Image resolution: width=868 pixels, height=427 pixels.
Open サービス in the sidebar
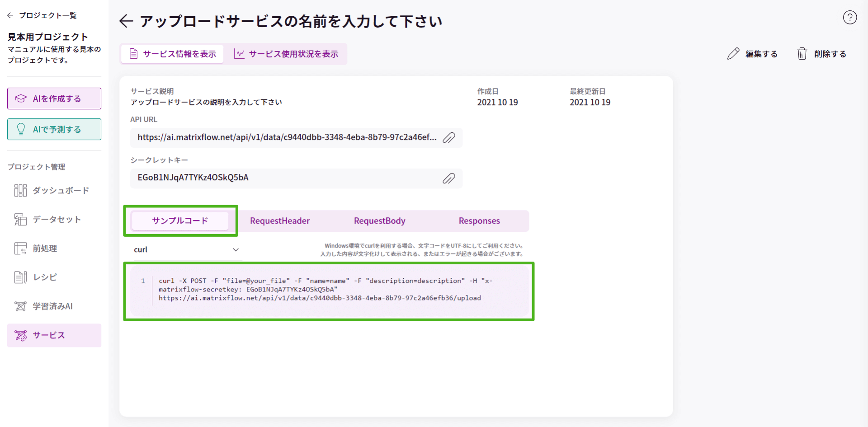coord(54,335)
